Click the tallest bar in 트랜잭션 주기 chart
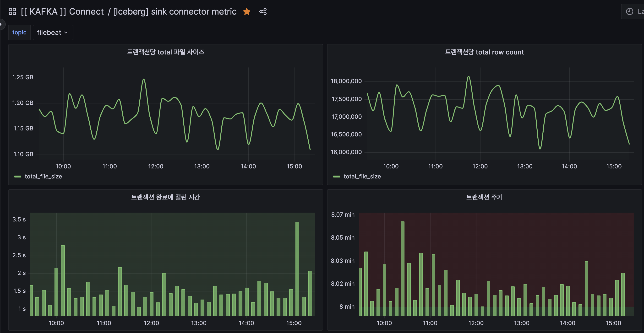 [x=403, y=269]
